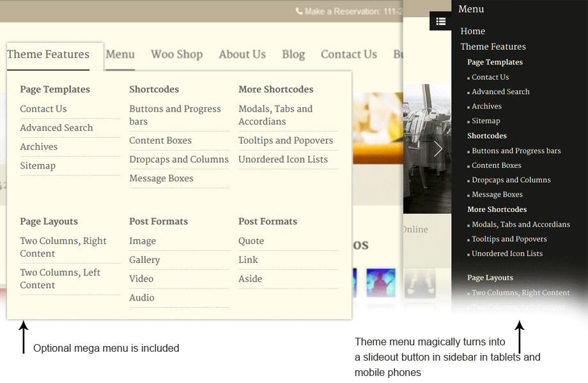Open Archives link in the mega menu
588x383 pixels.
tap(38, 147)
